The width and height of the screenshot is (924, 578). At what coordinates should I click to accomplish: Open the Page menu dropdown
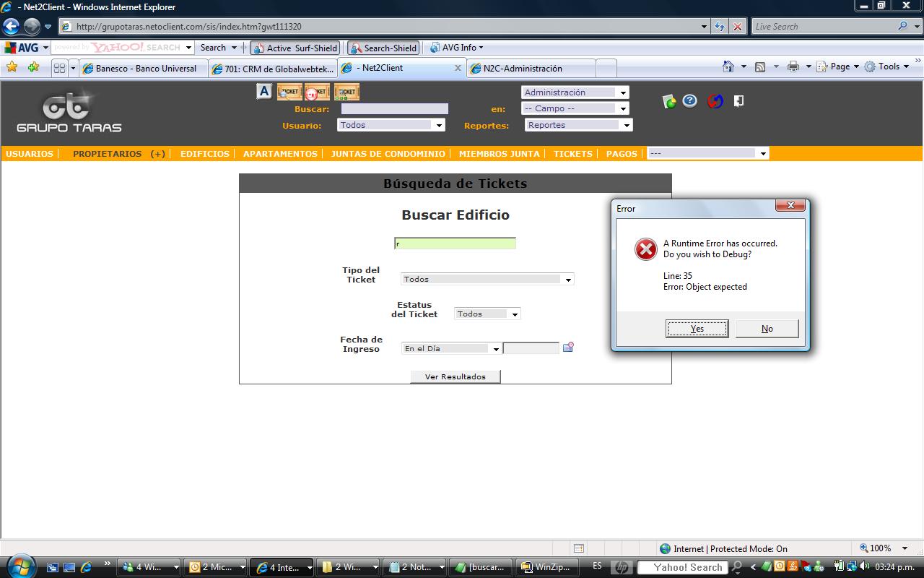[839, 66]
